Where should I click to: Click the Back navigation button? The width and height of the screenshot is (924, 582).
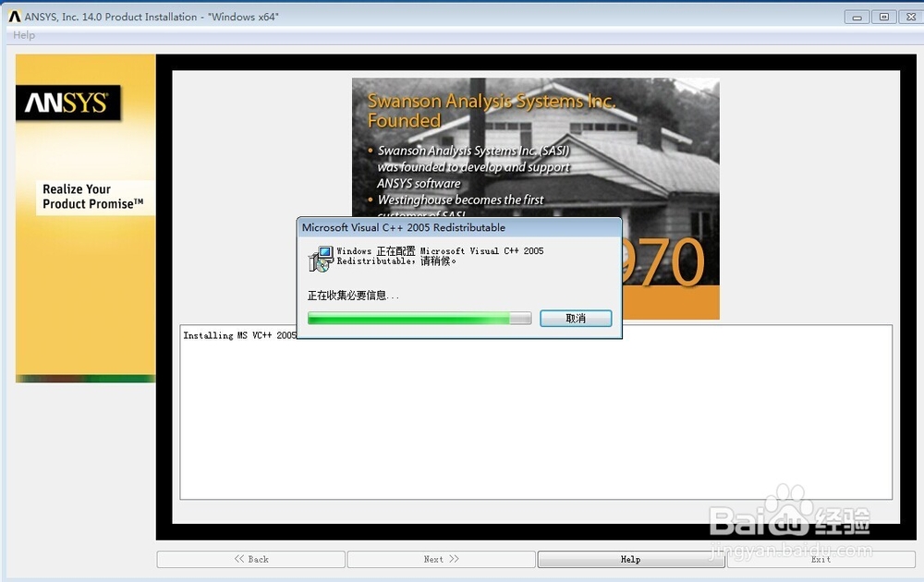251,559
